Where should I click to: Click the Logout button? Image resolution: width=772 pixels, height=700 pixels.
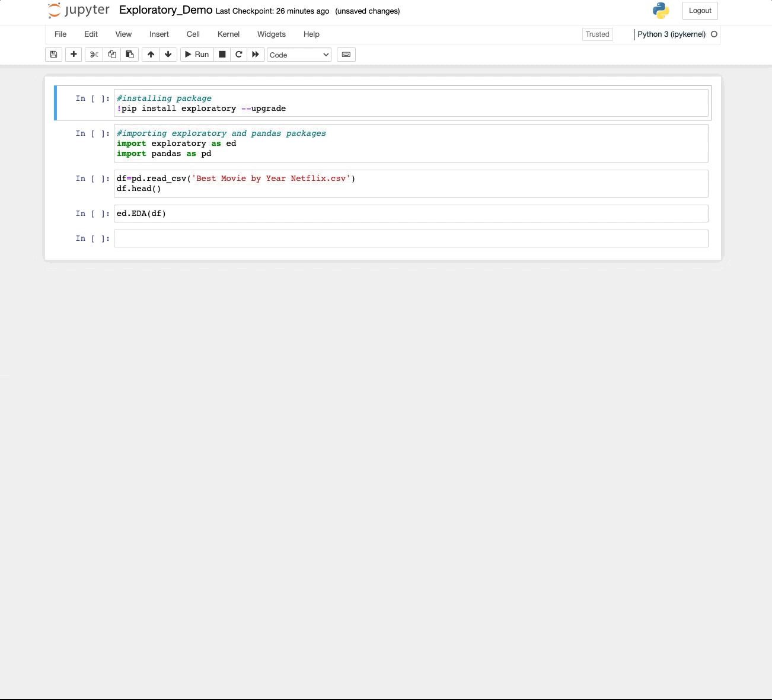[700, 11]
